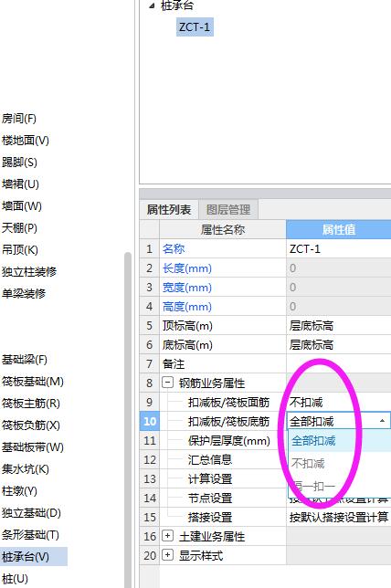Click 宽度(mm) property name
The height and width of the screenshot is (588, 391).
click(187, 288)
